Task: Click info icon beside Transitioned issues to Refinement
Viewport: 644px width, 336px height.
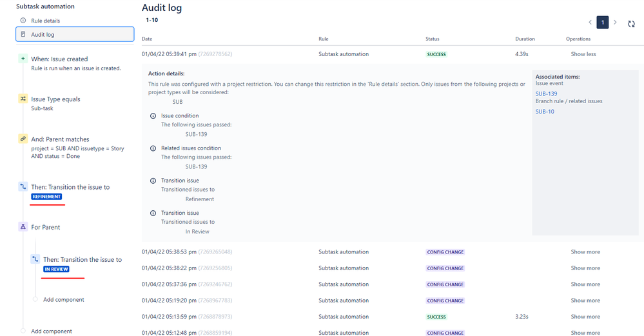Action: point(153,181)
